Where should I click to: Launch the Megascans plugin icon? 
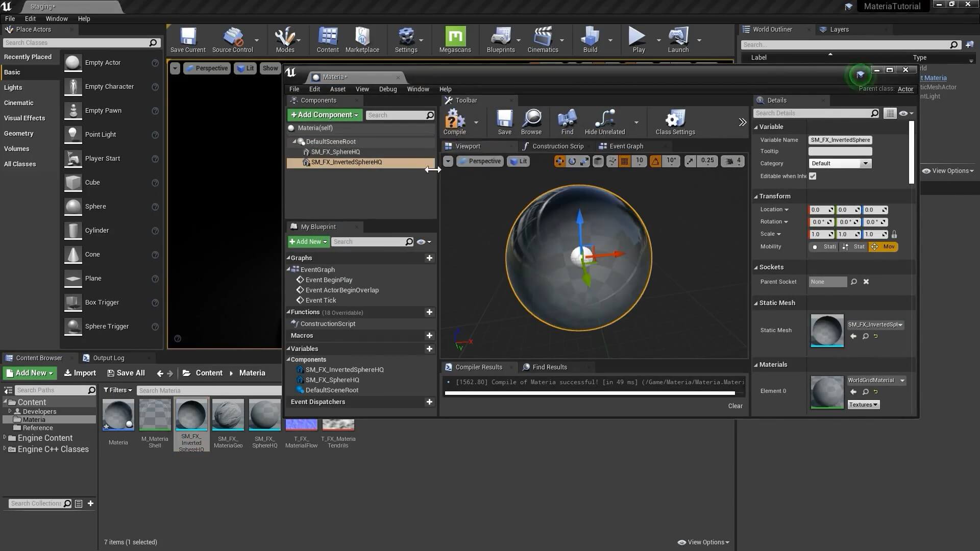[455, 40]
